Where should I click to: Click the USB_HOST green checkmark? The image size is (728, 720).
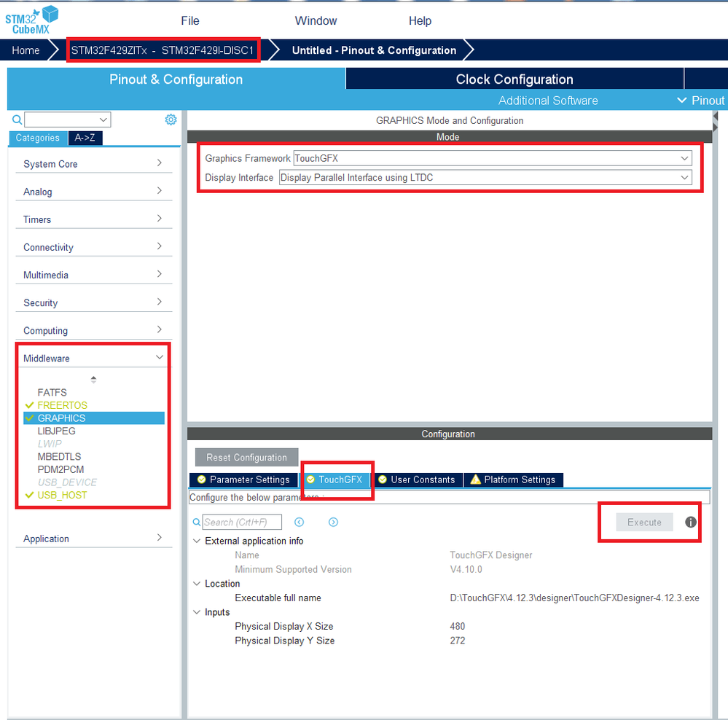30,496
